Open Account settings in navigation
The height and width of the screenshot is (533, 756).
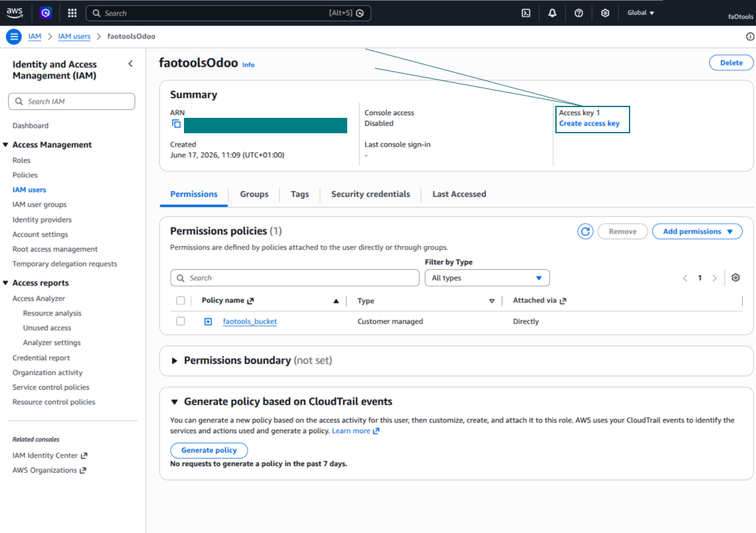[x=40, y=234]
